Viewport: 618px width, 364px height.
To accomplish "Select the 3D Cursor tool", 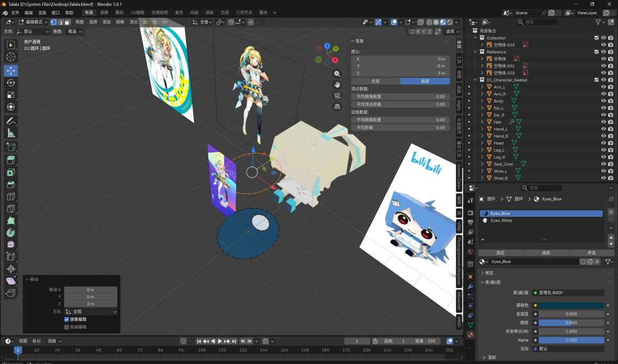I will point(11,57).
